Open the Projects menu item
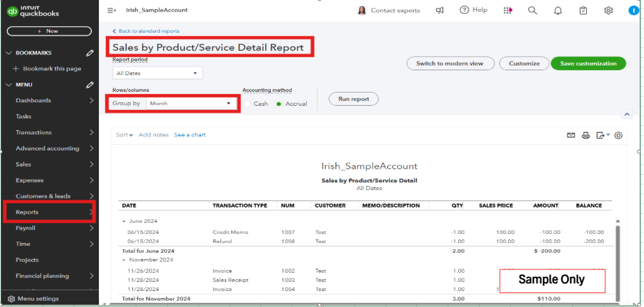Screen dimensions: 644x307 (27, 260)
